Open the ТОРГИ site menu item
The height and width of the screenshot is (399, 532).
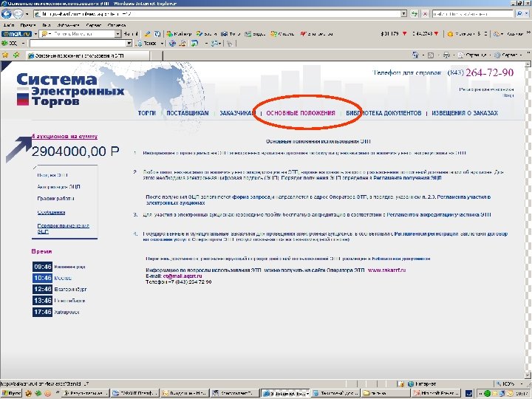[146, 113]
